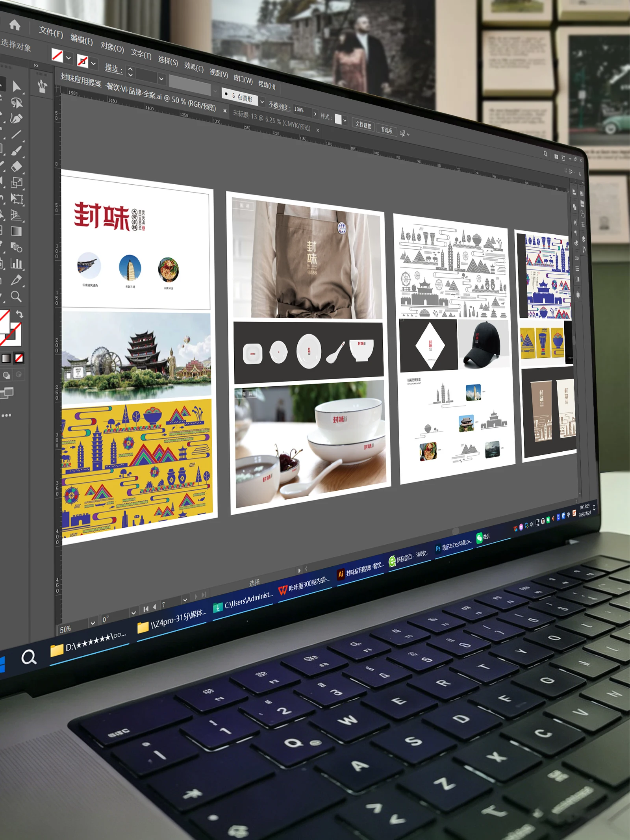Open the stroke weight dropdown
The height and width of the screenshot is (840, 630).
pyautogui.click(x=161, y=79)
